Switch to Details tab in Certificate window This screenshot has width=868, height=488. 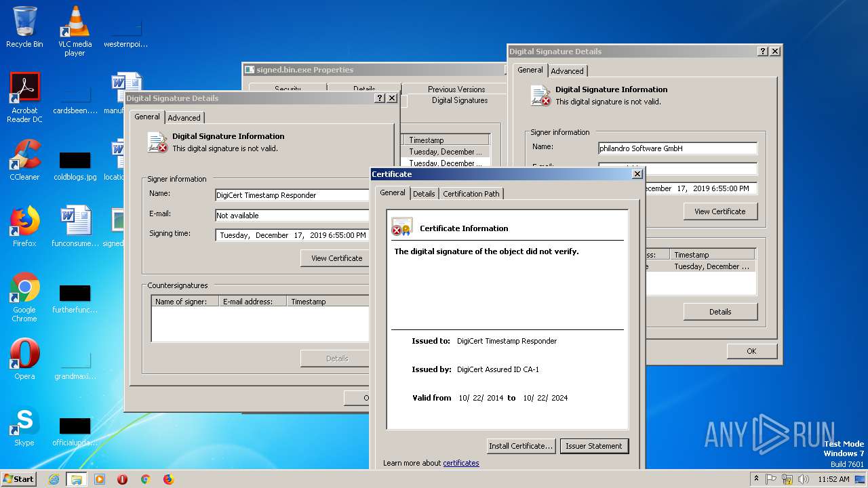[x=424, y=194]
